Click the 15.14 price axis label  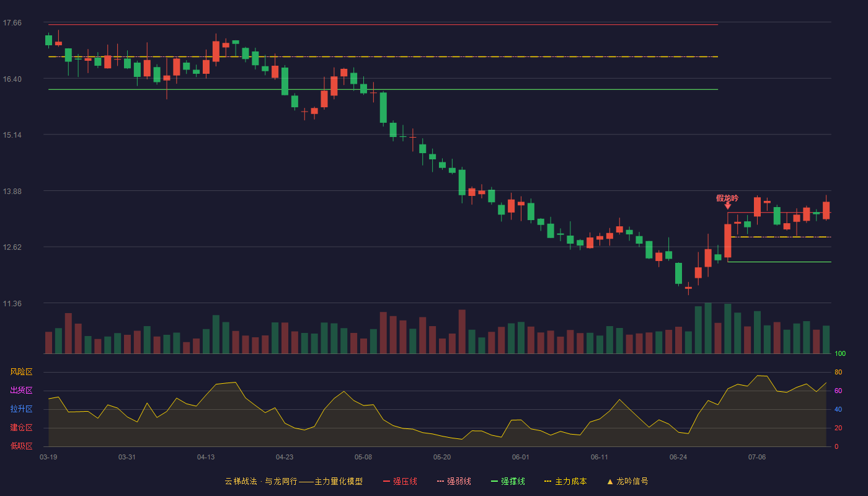(x=12, y=135)
